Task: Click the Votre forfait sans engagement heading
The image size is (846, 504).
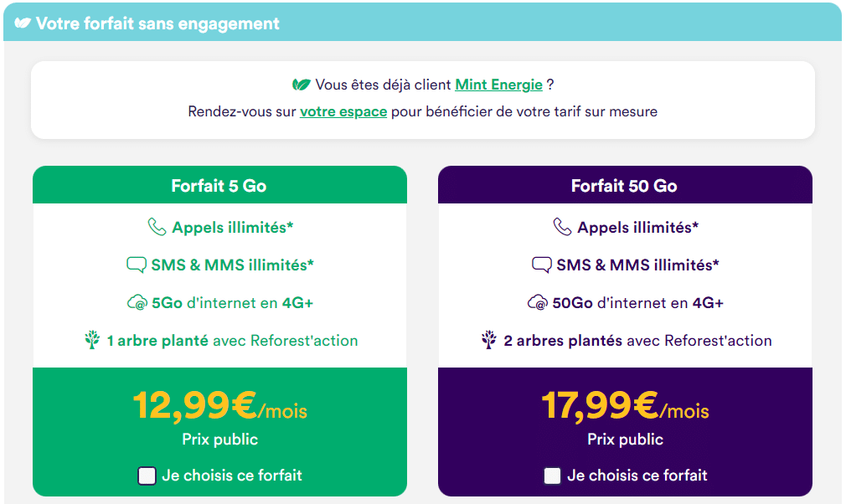Action: point(157,23)
